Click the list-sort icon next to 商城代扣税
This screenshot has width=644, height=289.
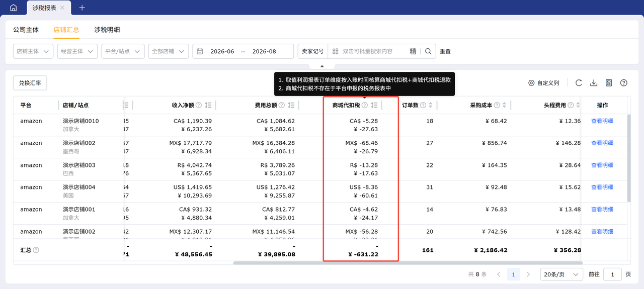(x=374, y=105)
